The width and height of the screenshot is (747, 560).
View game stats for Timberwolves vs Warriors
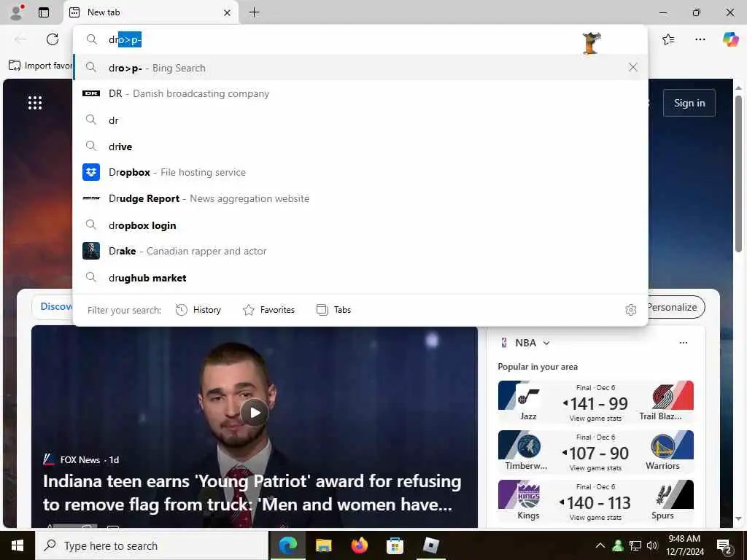click(595, 468)
